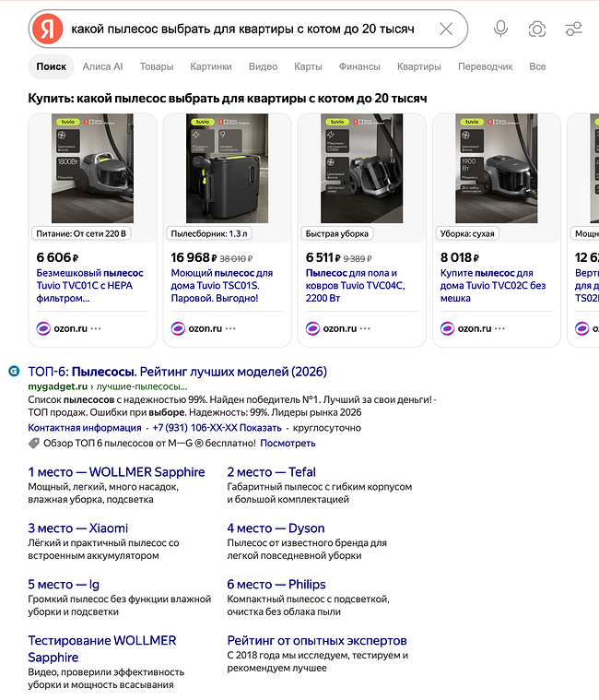This screenshot has width=599, height=700.
Task: Open Tuvio TSC01S washing vacuum image
Action: coord(227,168)
